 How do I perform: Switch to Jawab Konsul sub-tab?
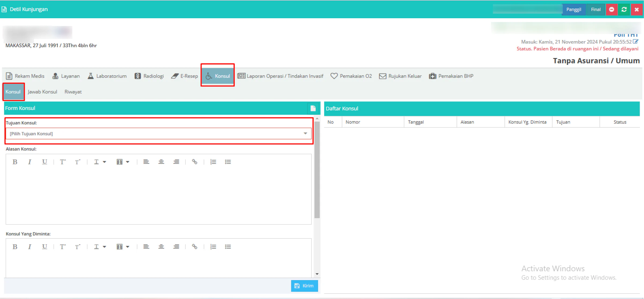point(42,92)
